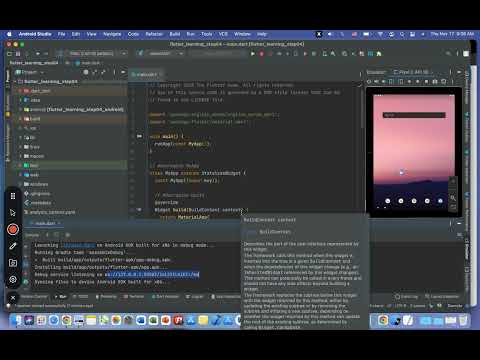
Task: Start debugging with the bug icon
Action: coord(262,53)
